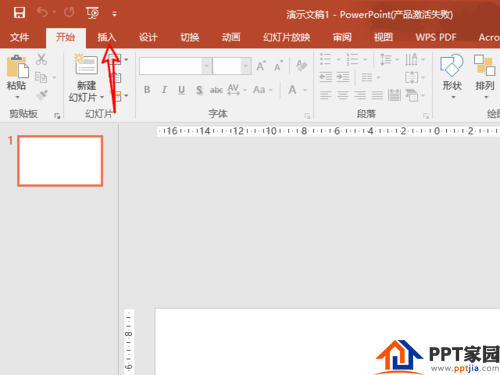Click the Save icon in quick access toolbar
This screenshot has width=500, height=375.
click(x=19, y=13)
